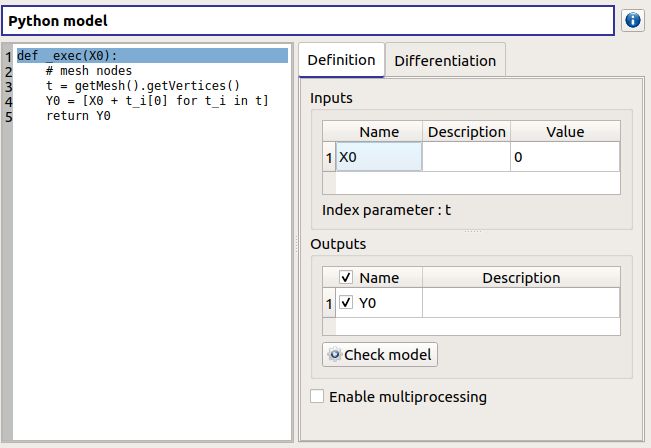The width and height of the screenshot is (651, 448).
Task: Click line t = getMesh().getVertices()
Action: tap(143, 86)
